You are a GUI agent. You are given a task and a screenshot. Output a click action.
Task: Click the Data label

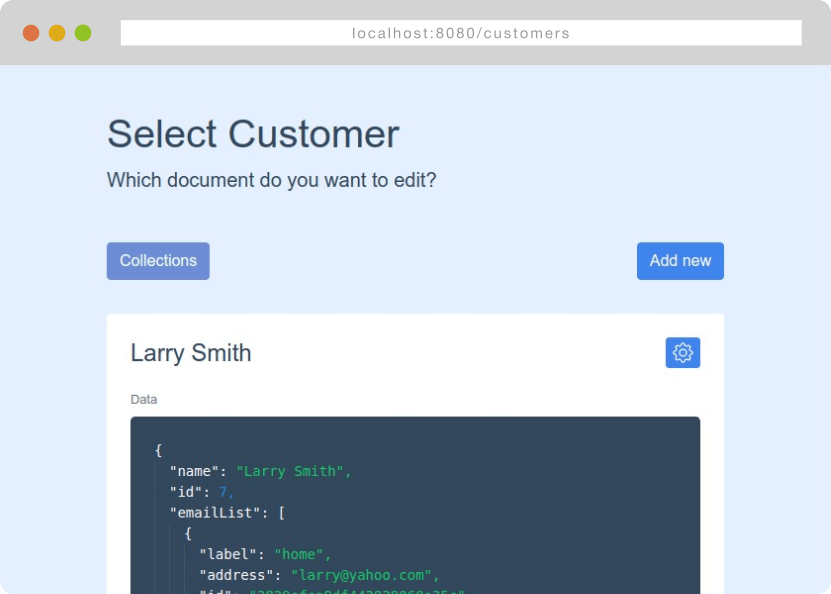tap(144, 400)
